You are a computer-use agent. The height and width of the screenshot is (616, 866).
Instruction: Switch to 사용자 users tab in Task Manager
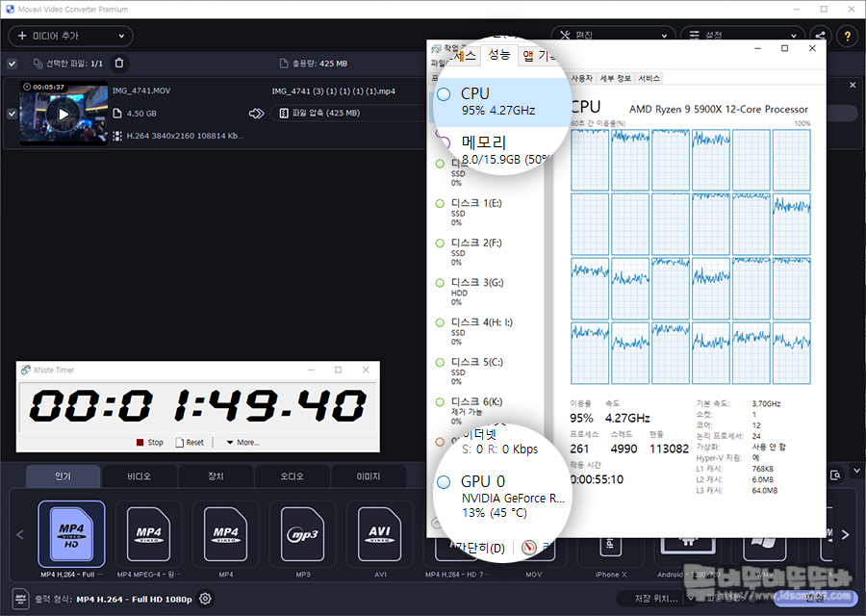click(x=581, y=79)
